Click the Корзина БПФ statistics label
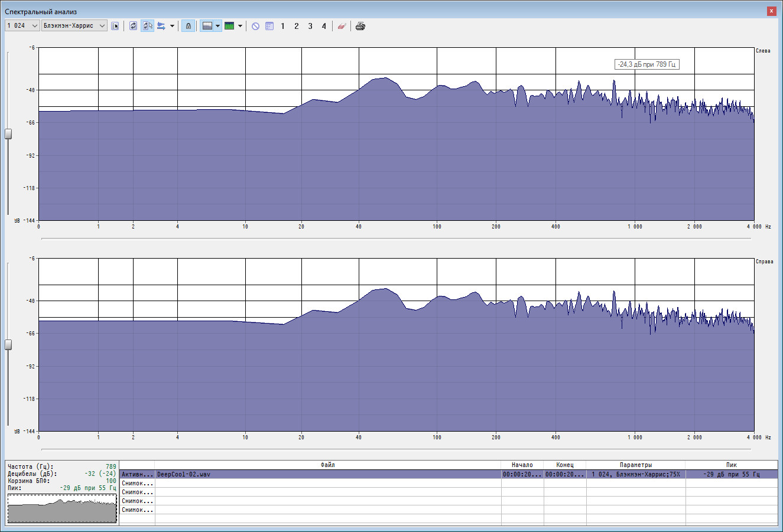 click(28, 481)
